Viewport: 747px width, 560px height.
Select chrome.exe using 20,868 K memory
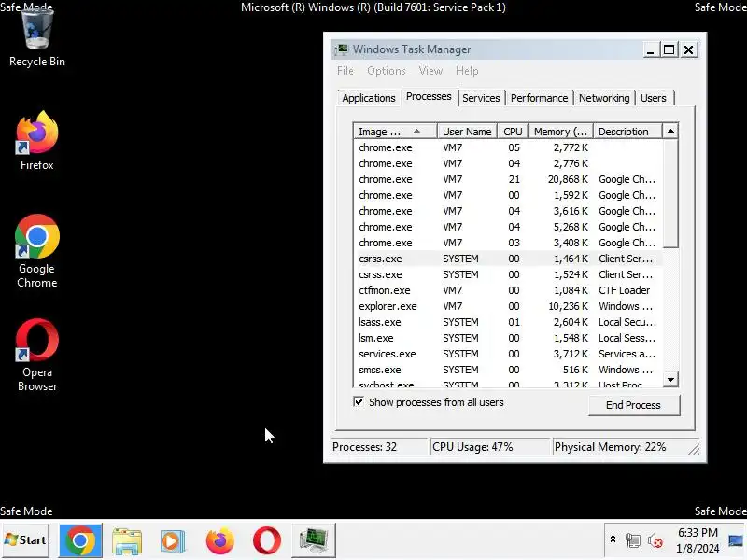click(x=508, y=179)
